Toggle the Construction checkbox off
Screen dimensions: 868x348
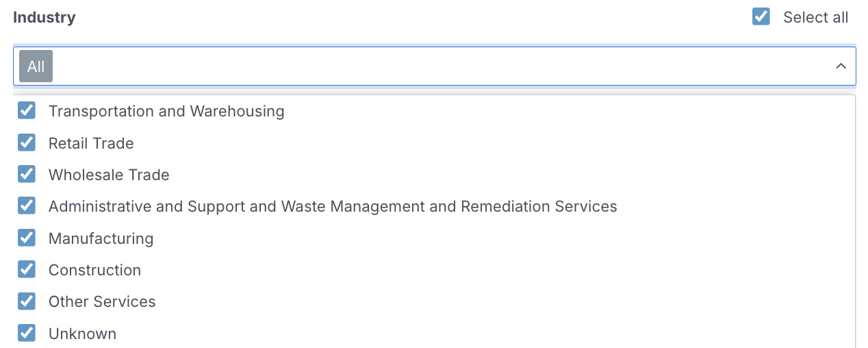tap(27, 270)
